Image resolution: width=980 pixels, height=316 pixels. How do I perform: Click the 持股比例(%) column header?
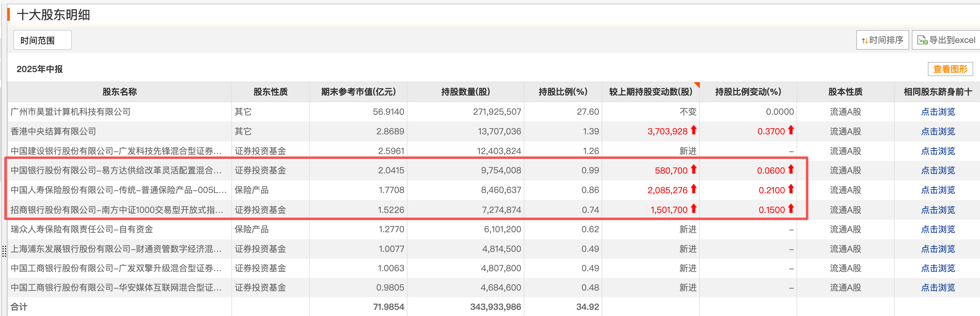563,92
